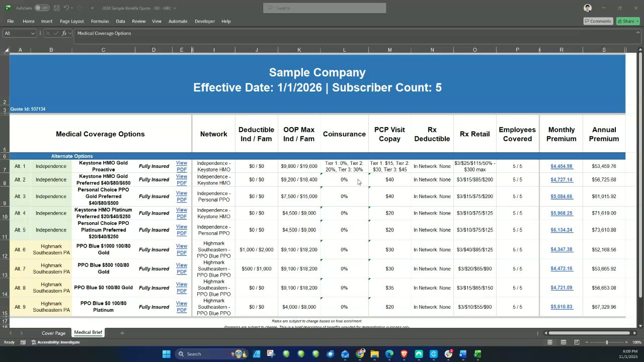Viewport: 644px width, 362px height.
Task: Click the Share button
Action: coord(628,21)
